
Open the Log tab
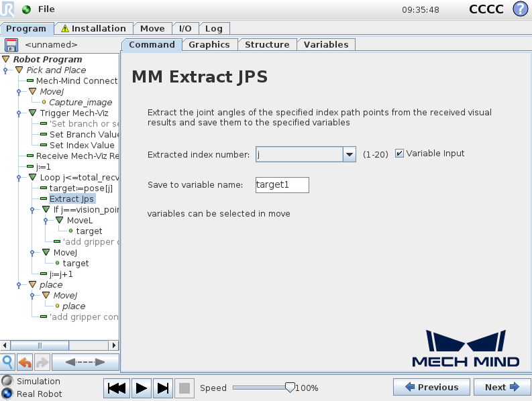[214, 28]
